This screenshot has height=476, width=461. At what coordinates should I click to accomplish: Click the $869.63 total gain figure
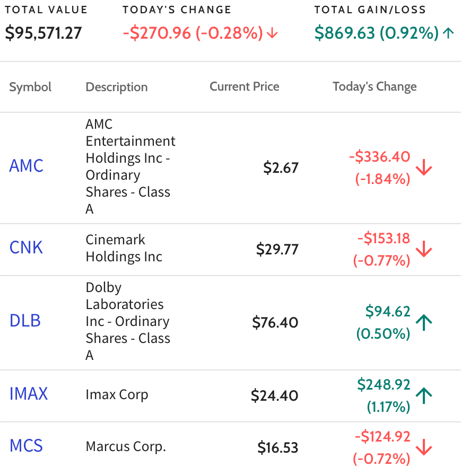tap(345, 33)
